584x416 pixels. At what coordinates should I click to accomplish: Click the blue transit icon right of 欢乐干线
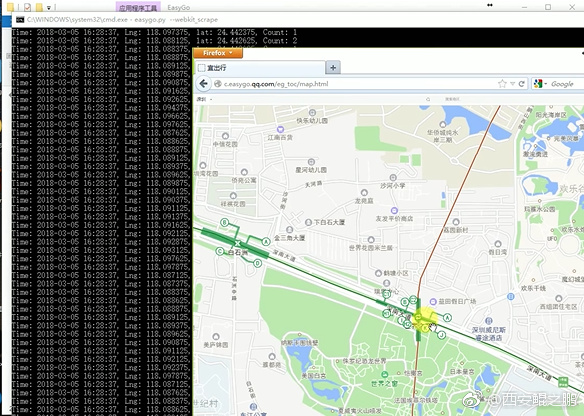coord(511,296)
